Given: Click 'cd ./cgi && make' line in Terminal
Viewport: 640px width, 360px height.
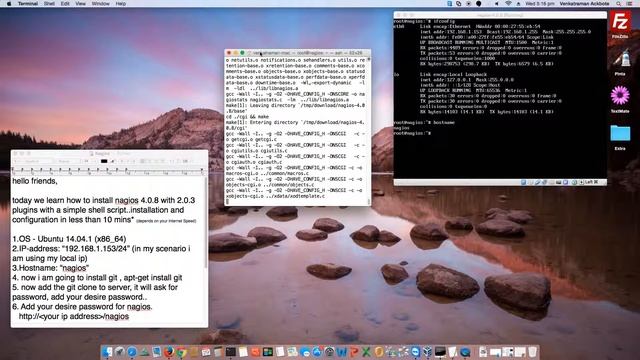Looking at the screenshot, I should pyautogui.click(x=248, y=117).
